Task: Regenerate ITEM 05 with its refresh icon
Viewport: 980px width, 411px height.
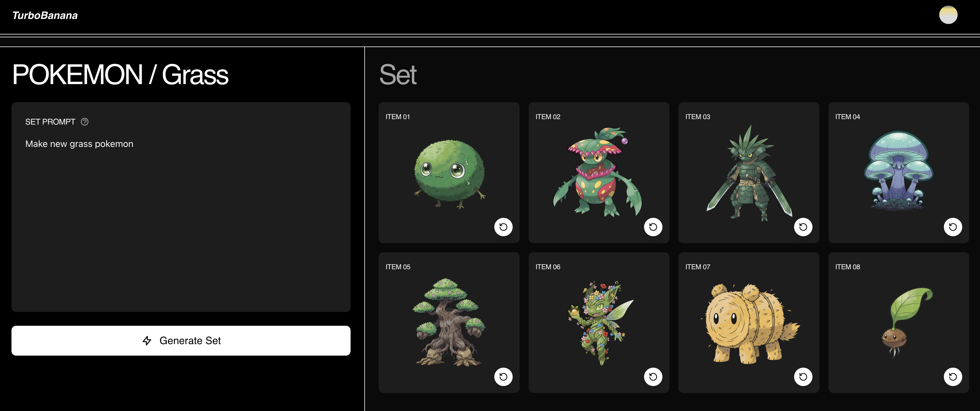Action: (x=503, y=377)
